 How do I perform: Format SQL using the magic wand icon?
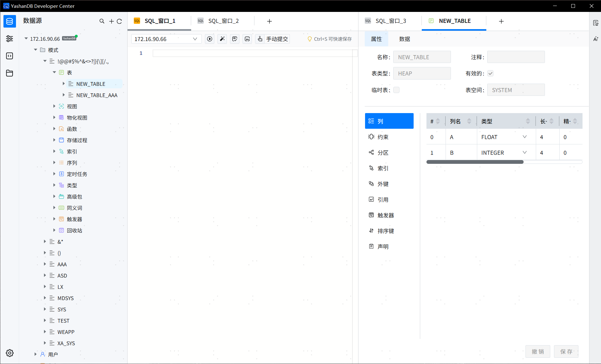(222, 39)
